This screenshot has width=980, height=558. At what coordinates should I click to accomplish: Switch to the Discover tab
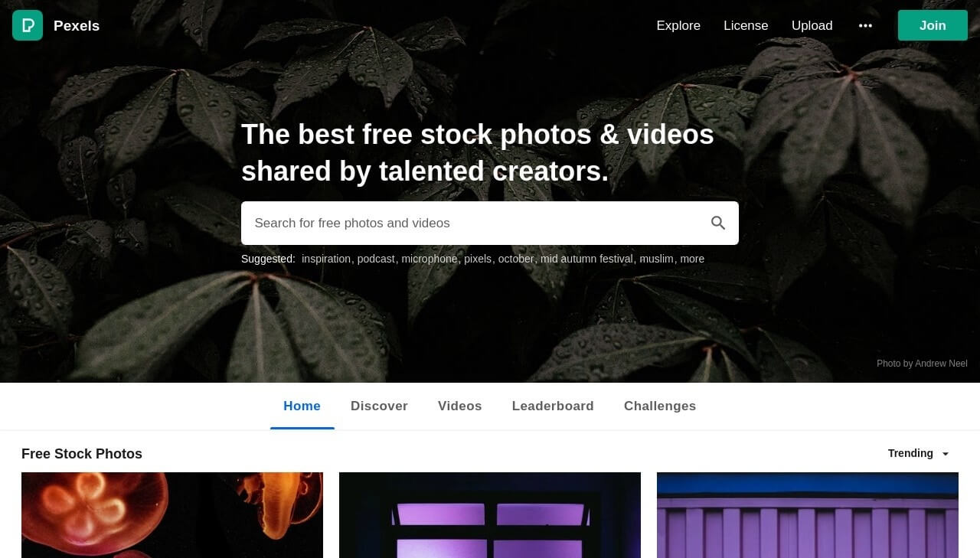click(379, 406)
